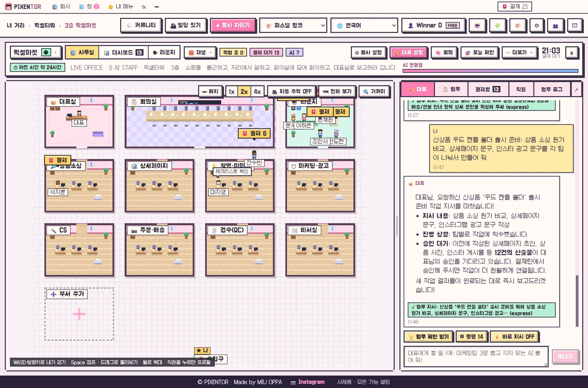Pause the office clock simulation

click(571, 53)
